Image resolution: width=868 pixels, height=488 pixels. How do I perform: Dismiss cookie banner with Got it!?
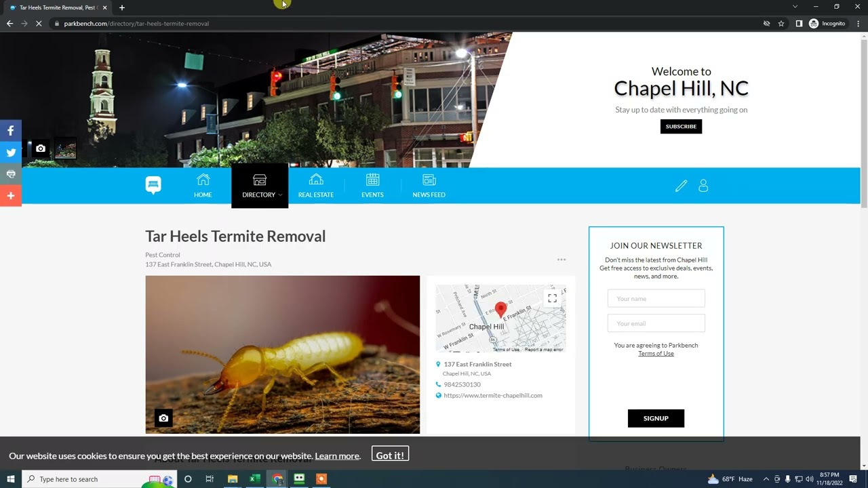point(390,455)
